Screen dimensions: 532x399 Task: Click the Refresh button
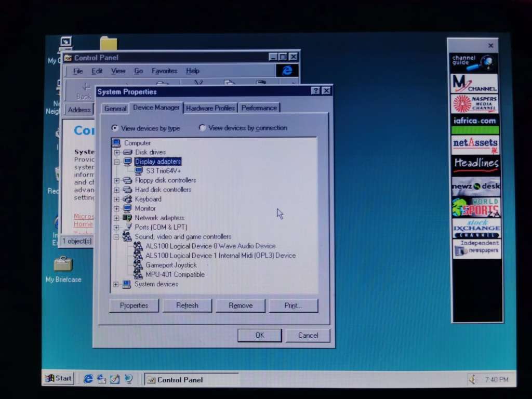click(187, 305)
